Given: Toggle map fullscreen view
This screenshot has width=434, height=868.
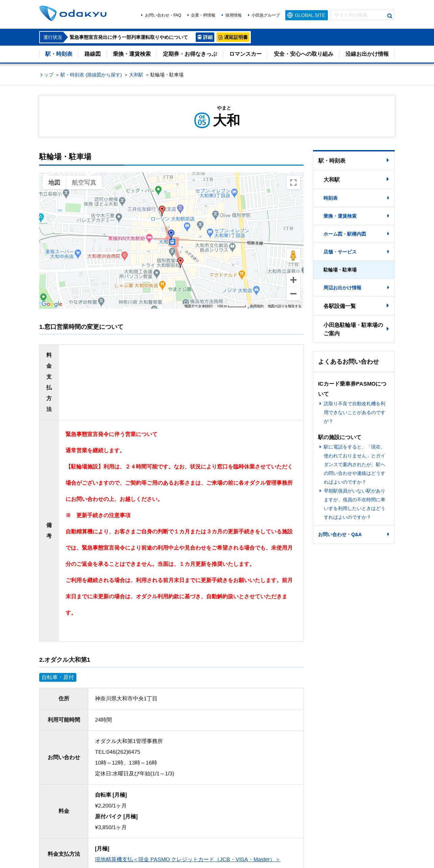Looking at the screenshot, I should pyautogui.click(x=293, y=183).
